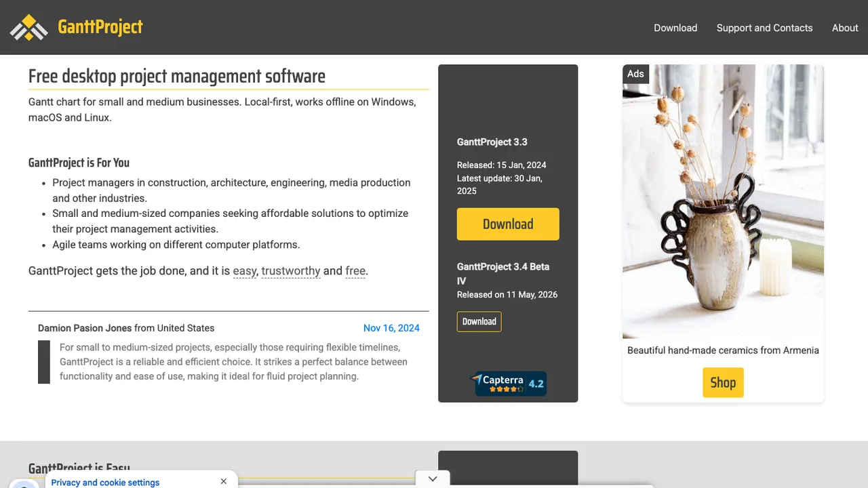Open the Nov 16, 2024 review date link
Image resolution: width=868 pixels, height=488 pixels.
391,328
